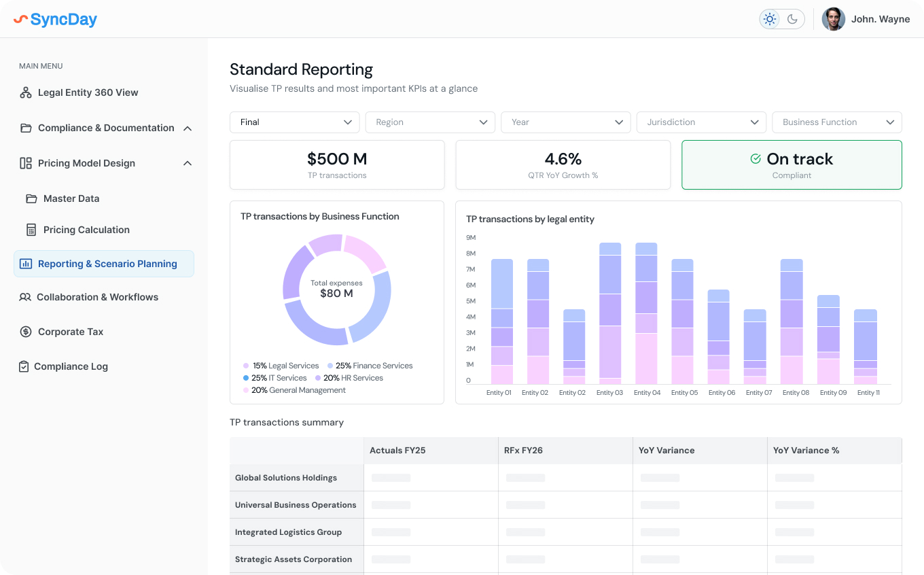The image size is (924, 575).
Task: Click the Master Data folder icon
Action: coord(31,198)
